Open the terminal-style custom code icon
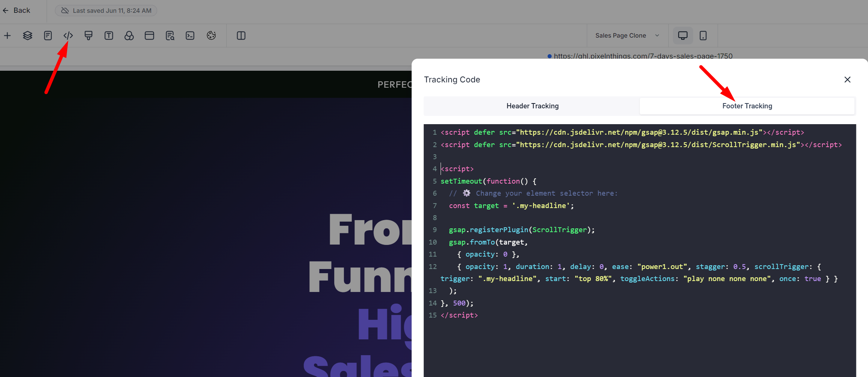This screenshot has height=377, width=868. tap(190, 36)
